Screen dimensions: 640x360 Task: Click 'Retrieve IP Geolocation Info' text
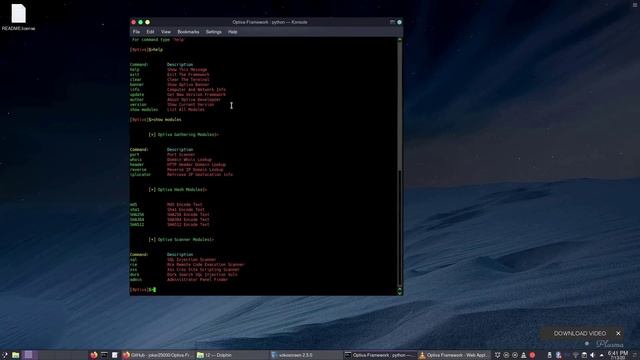click(200, 175)
